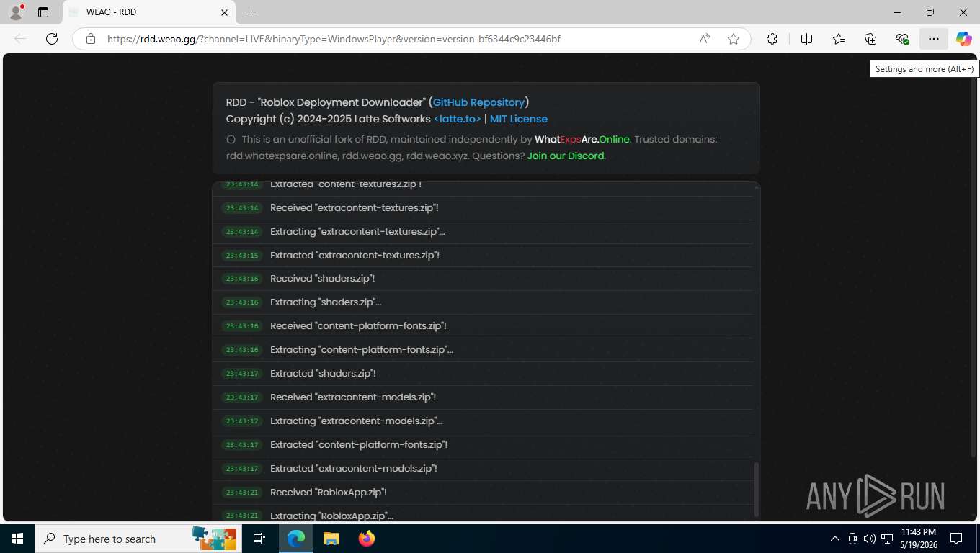Click log line Extracting "extracontent-textures.zip"...
The width and height of the screenshot is (980, 553).
[357, 232]
